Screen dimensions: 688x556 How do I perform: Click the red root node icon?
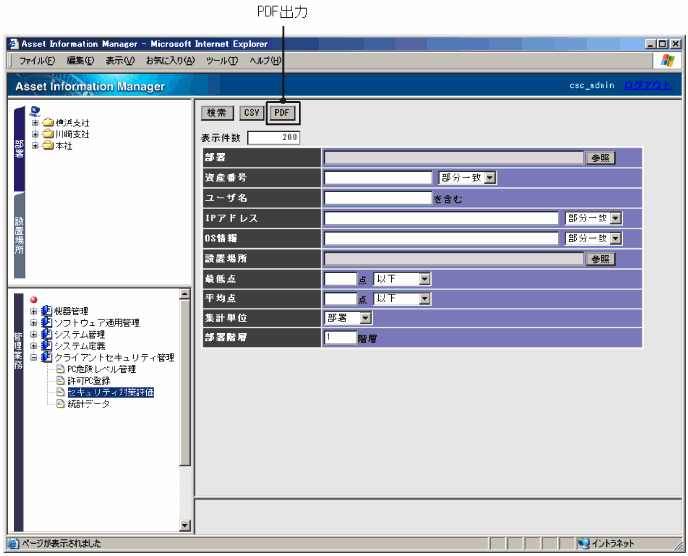(x=34, y=300)
